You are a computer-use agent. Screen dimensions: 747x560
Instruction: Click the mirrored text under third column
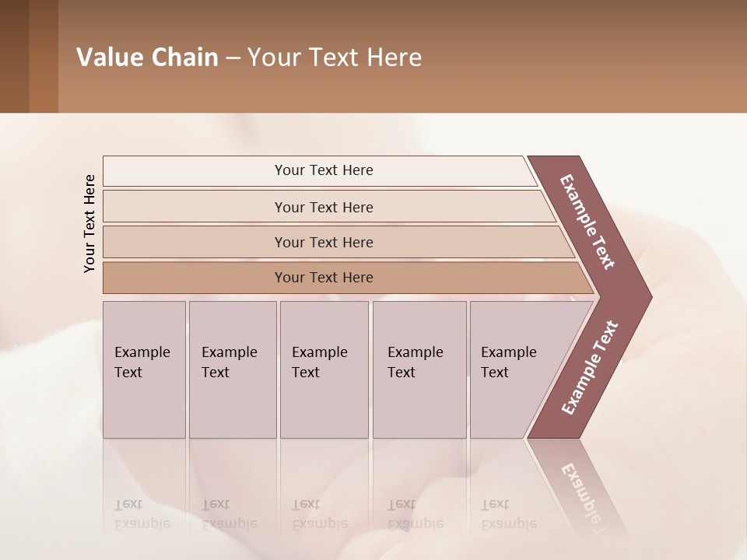point(320,514)
